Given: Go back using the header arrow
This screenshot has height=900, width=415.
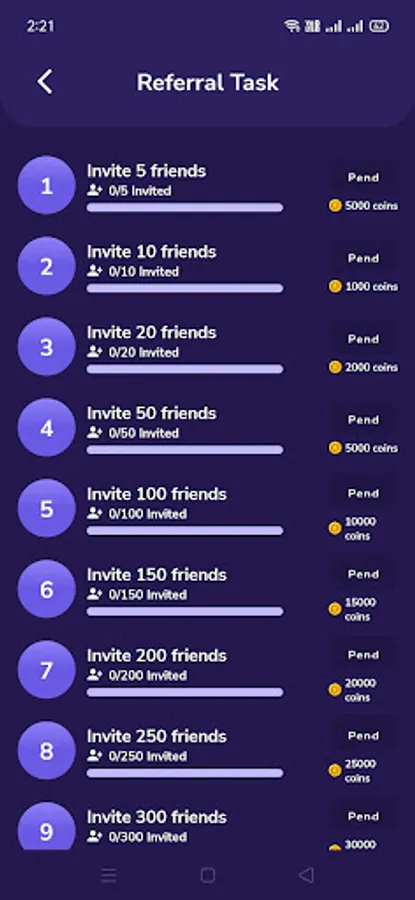Looking at the screenshot, I should [45, 82].
